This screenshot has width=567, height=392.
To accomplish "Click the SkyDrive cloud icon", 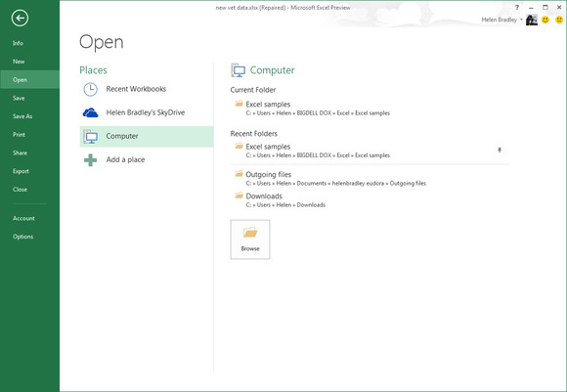I will tap(90, 112).
